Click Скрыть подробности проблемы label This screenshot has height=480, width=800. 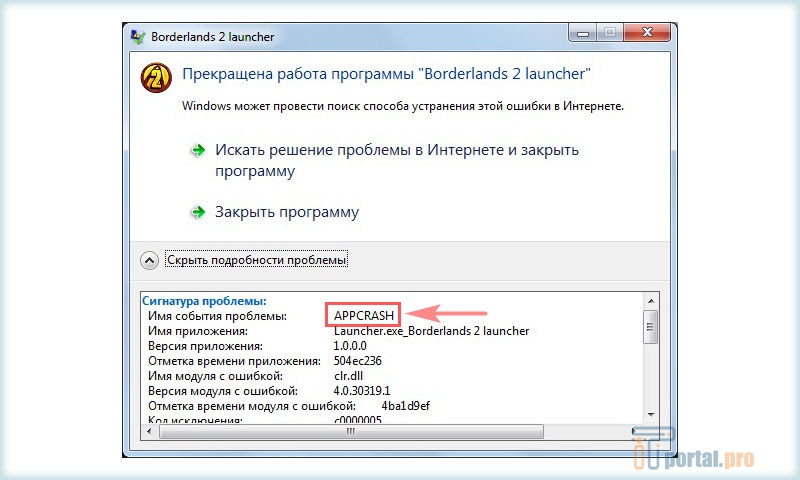257,260
